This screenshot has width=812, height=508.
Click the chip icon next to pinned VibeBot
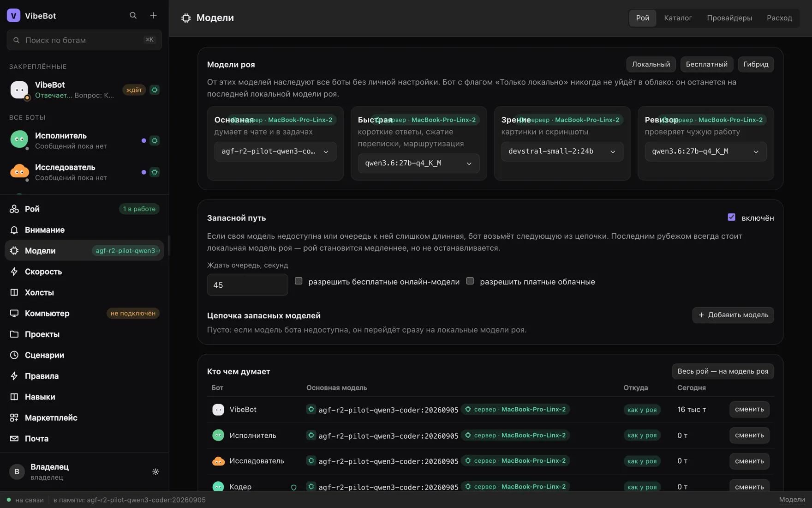point(155,90)
